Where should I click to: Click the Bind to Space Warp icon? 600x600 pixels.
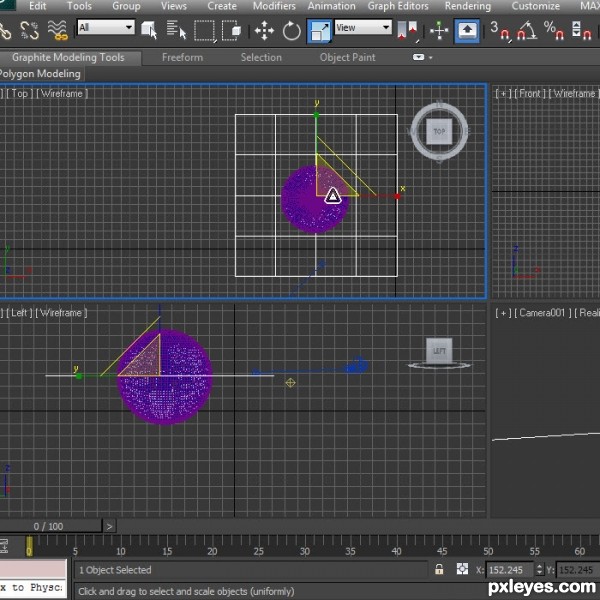(x=57, y=30)
